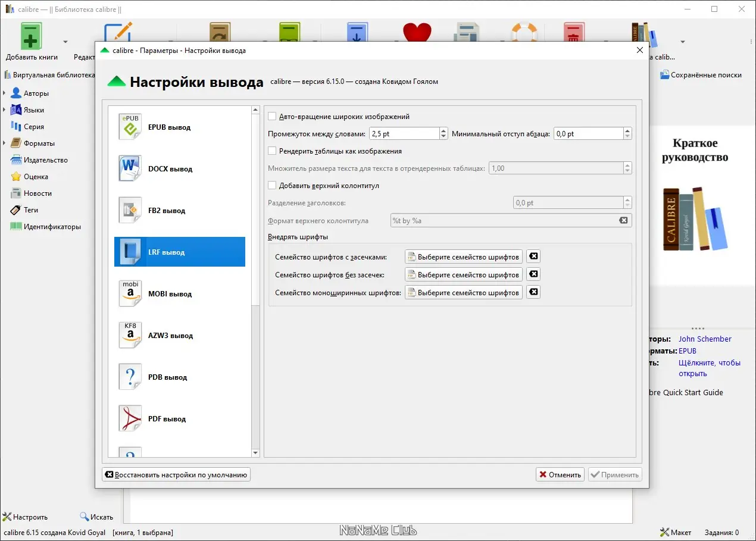This screenshot has width=756, height=541.
Task: Click the 'Щёлкните, чтобы открыть' link
Action: coord(710,368)
